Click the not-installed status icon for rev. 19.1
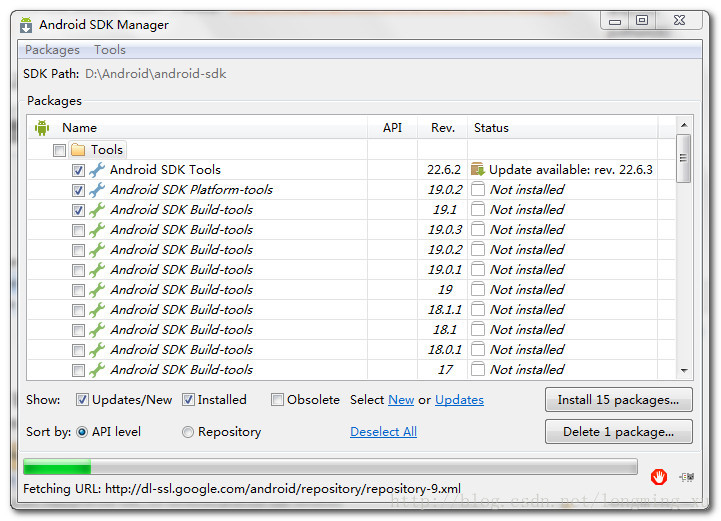This screenshot has width=721, height=521. tap(478, 209)
